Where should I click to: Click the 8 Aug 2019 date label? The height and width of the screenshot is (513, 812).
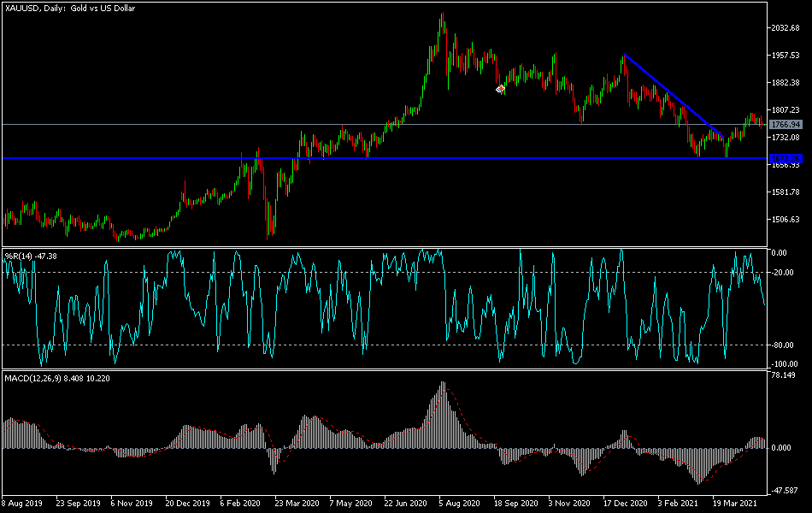click(22, 503)
